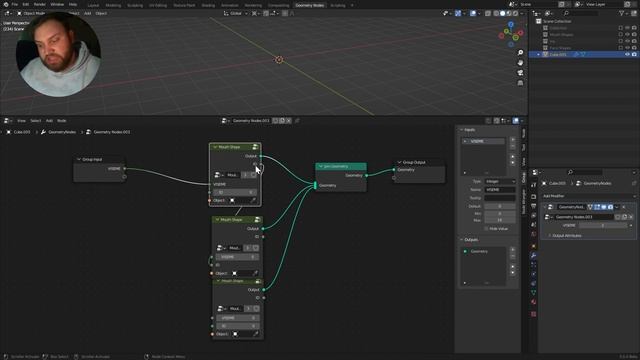640x360 pixels.
Task: Open the Output properties tab icon
Action: point(533,206)
